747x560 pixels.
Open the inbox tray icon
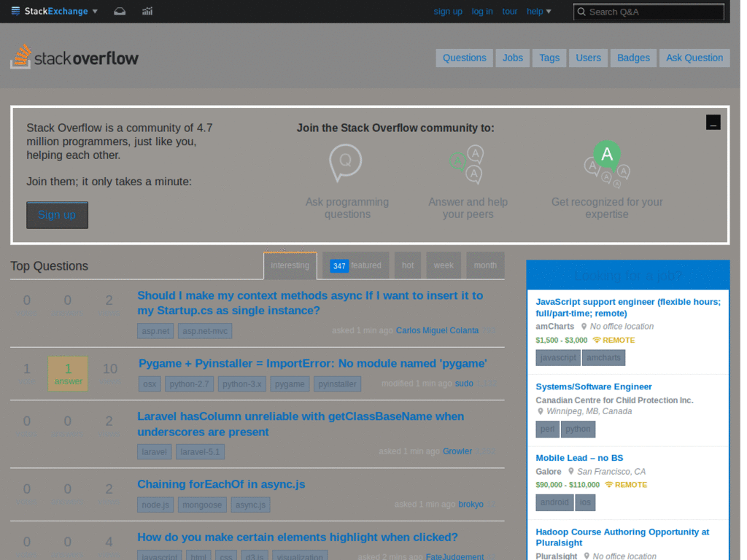(x=120, y=11)
